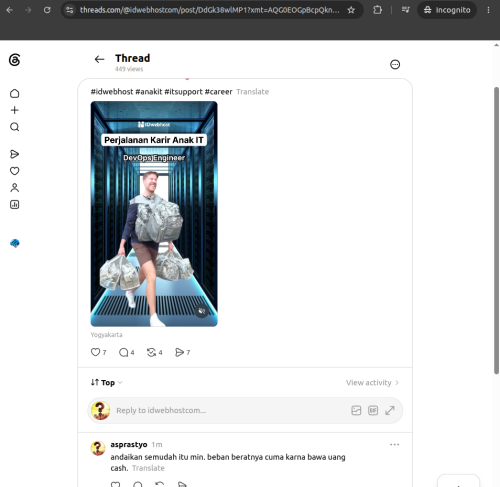This screenshot has height=487, width=500.
Task: Click the 449 views text
Action: (x=129, y=69)
